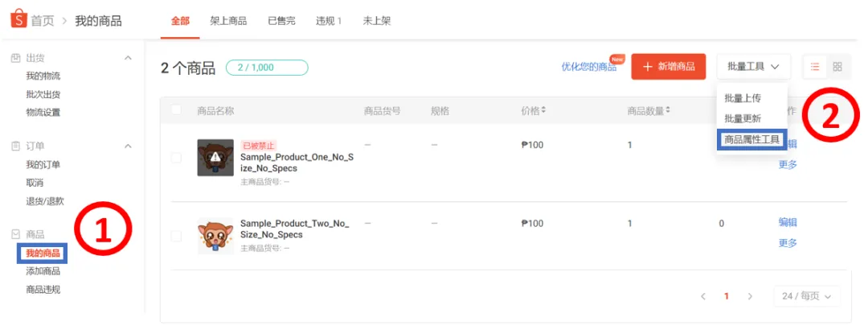Select 商品属性工具 from the dropdown menu
Screen dimensions: 868x330
[751, 140]
